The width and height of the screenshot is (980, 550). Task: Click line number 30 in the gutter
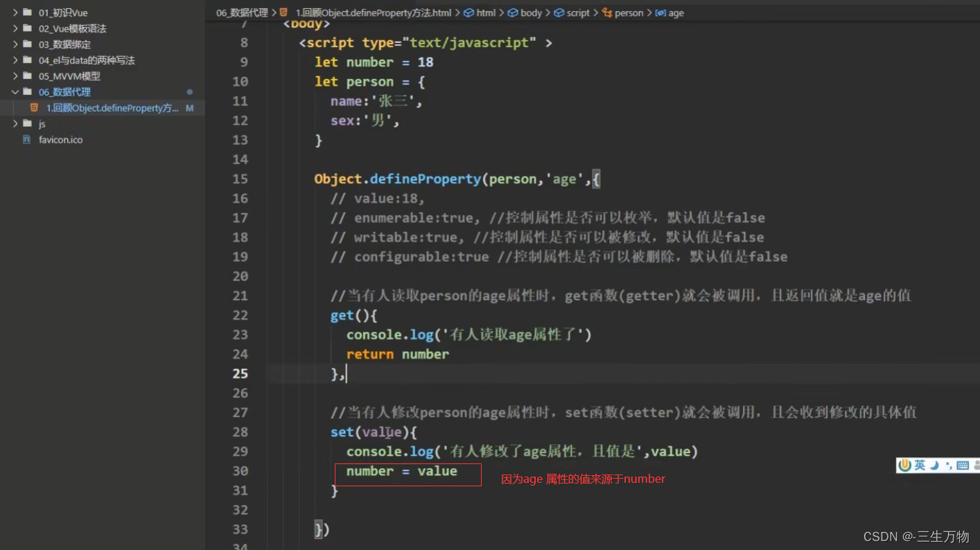pyautogui.click(x=240, y=471)
